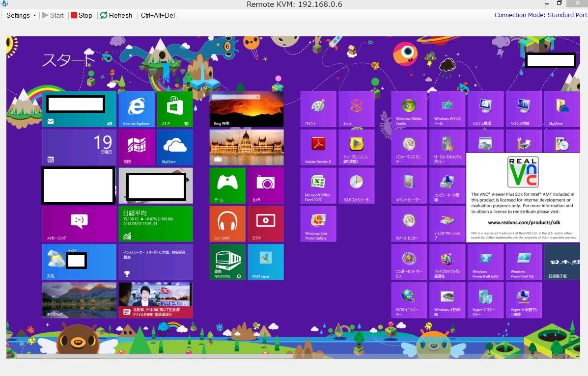Screen dimensions: 588x376
Task: Open the News tile with anchorman photo
Action: (156, 300)
